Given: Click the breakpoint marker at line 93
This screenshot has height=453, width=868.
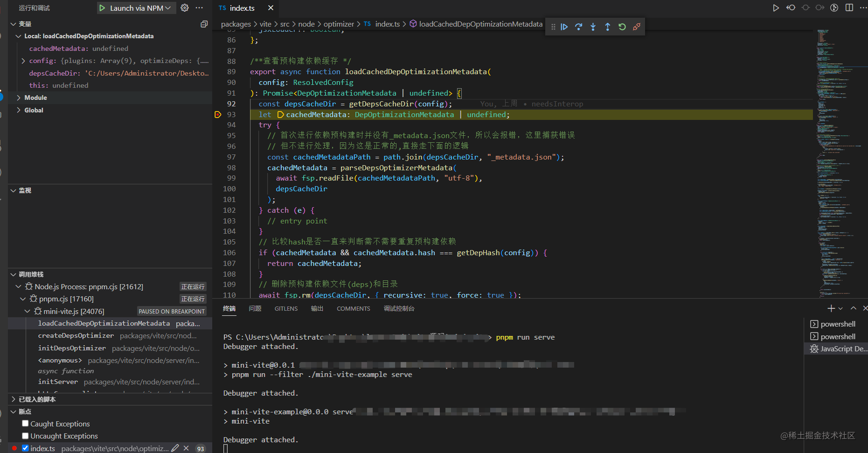Looking at the screenshot, I should click(217, 115).
